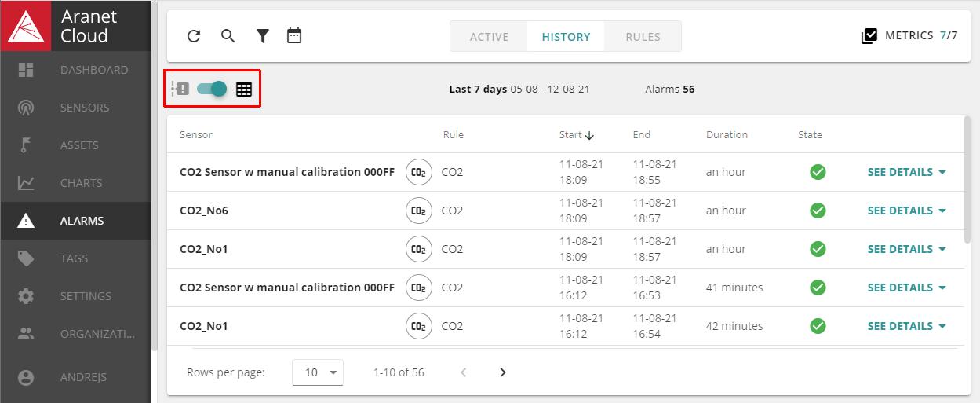Toggle the timeline/table view switch
980x403 pixels.
coord(212,90)
